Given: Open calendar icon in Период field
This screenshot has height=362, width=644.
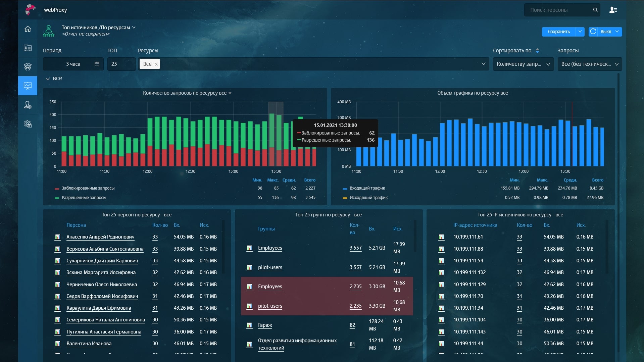Looking at the screenshot, I should click(x=97, y=64).
